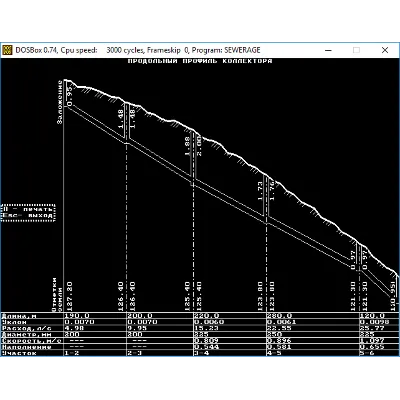Minimize the DOSBox window

point(328,50)
